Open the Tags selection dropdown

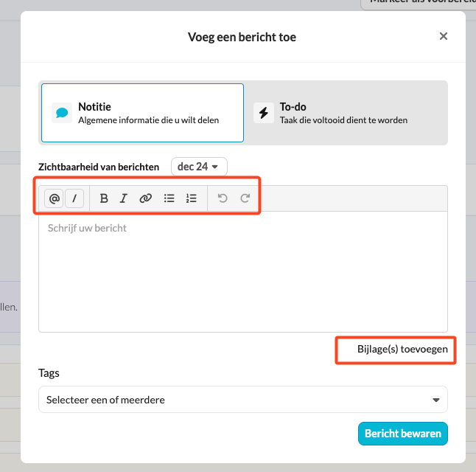[x=243, y=400]
